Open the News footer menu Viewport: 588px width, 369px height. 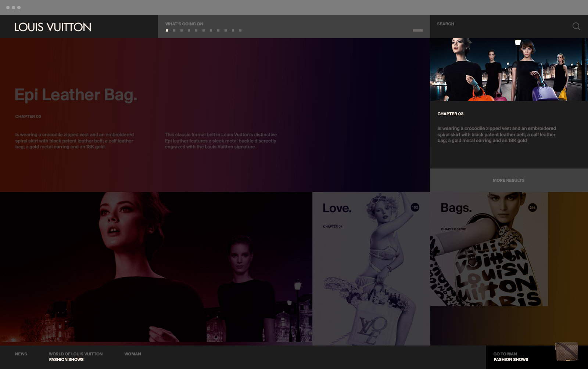coord(21,354)
